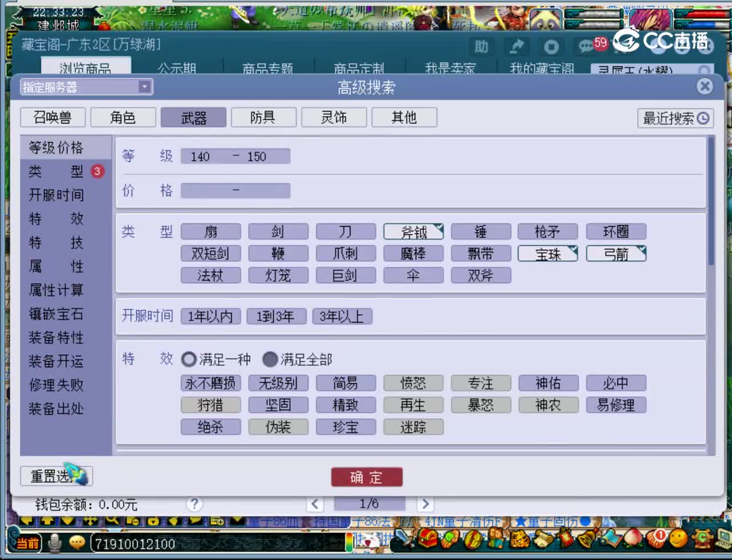The image size is (732, 560).
Task: Click the magnifier icon in small toolbar row
Action: click(112, 520)
